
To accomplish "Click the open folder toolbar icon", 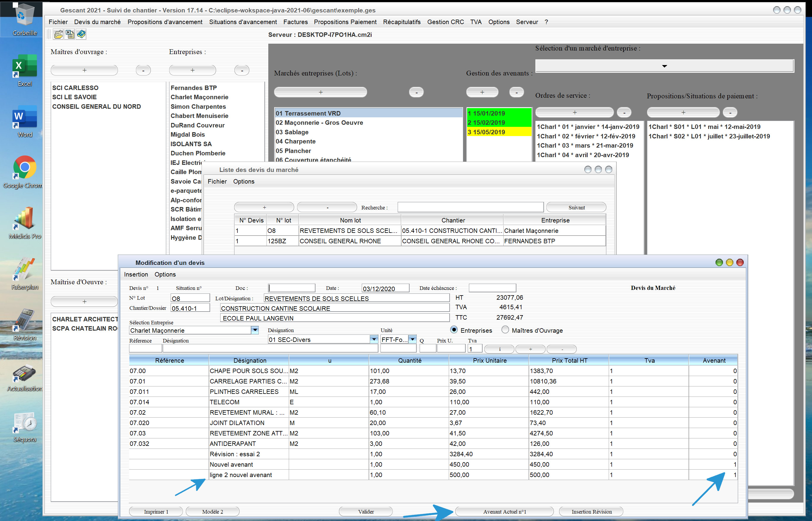I will tap(58, 34).
